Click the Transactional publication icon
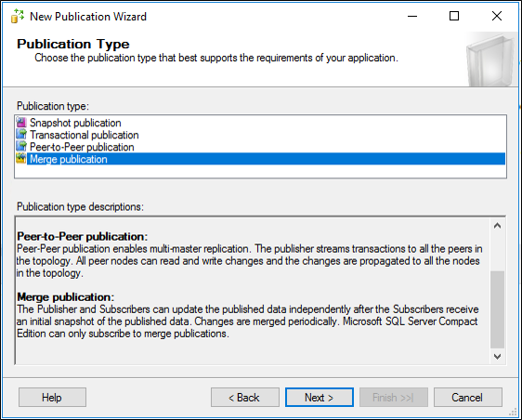 pyautogui.click(x=21, y=135)
